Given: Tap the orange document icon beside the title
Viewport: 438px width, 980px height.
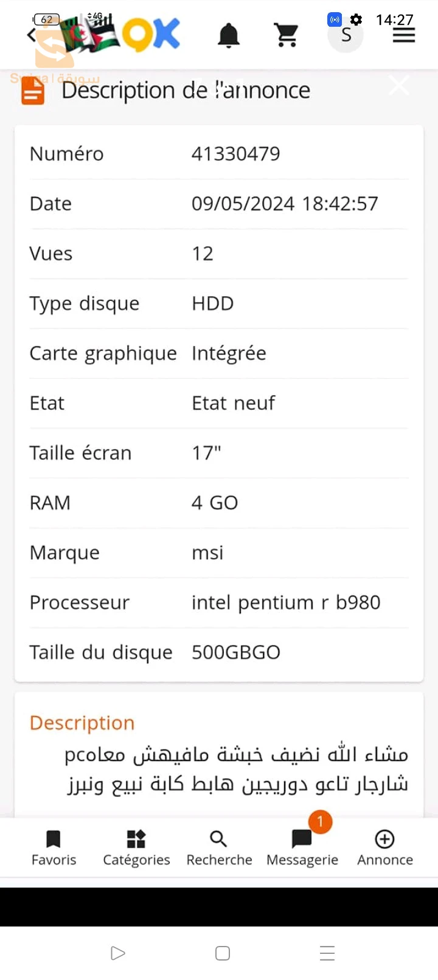Looking at the screenshot, I should click(x=33, y=91).
